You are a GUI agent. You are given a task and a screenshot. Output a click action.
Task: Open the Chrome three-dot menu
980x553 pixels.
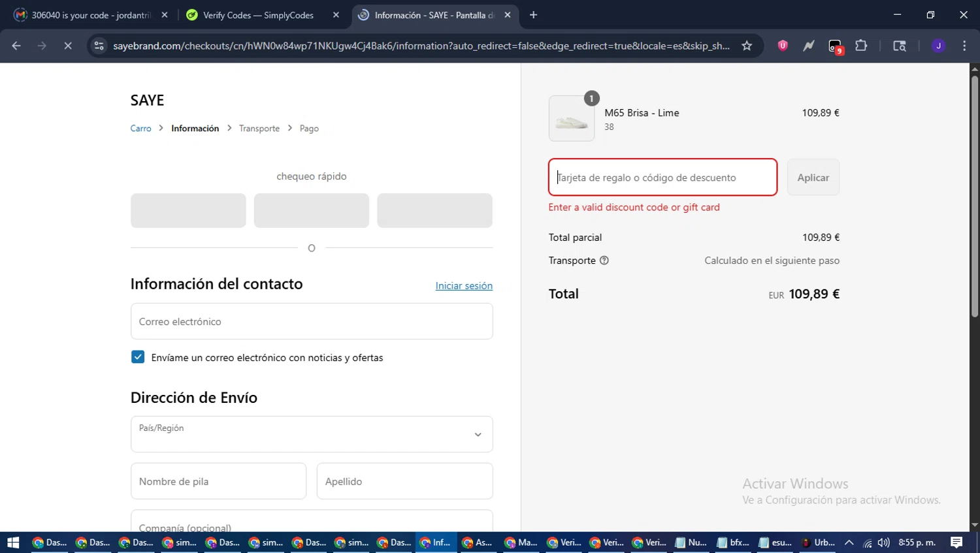tap(964, 46)
